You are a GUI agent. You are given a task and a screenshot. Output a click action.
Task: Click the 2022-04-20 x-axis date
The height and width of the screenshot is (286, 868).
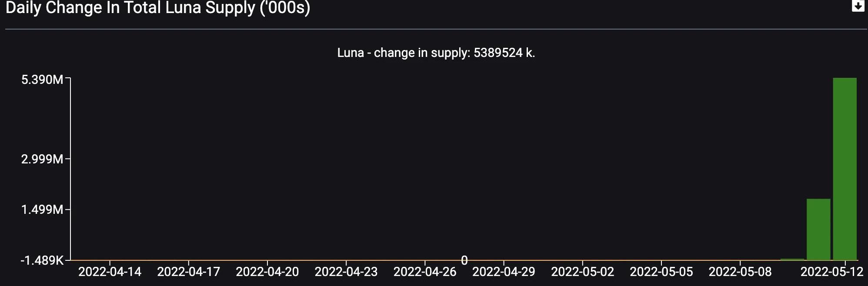click(267, 272)
